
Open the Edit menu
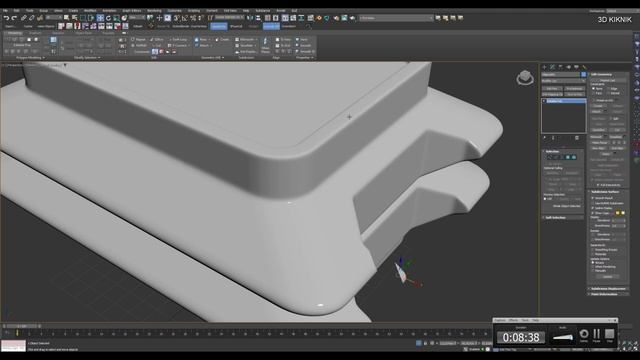pyautogui.click(x=17, y=11)
